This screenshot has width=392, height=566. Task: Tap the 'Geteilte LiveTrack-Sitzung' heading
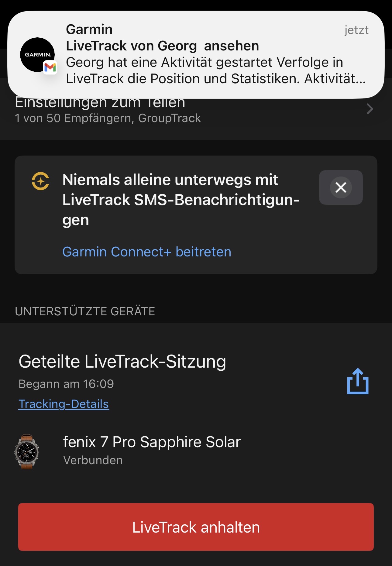[x=122, y=362]
